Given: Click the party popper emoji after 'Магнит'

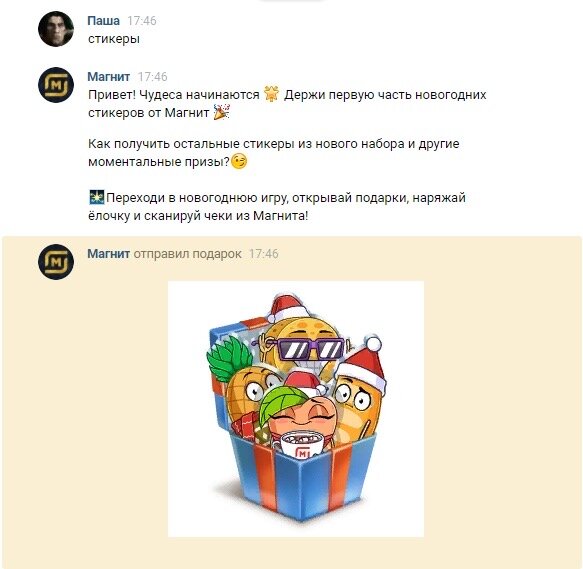Looking at the screenshot, I should 222,112.
